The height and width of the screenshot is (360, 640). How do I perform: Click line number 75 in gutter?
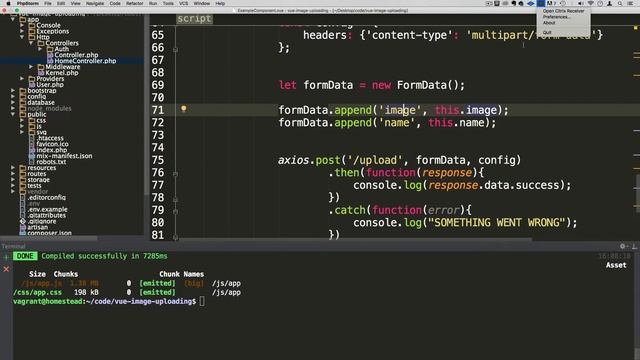[158, 160]
